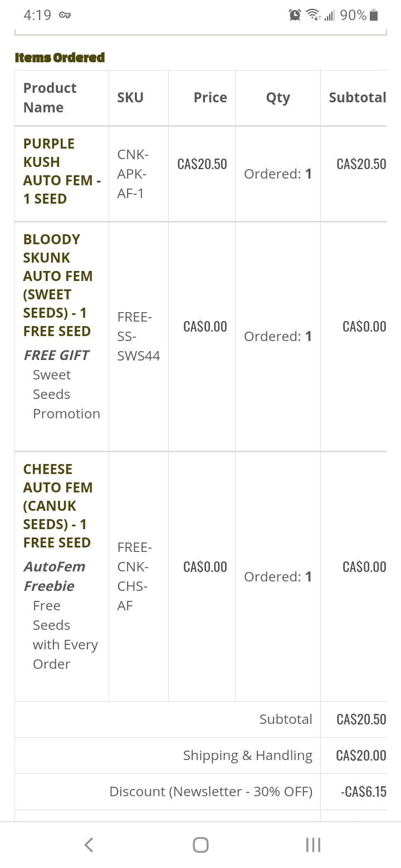Viewport: 401px width, 868px height.
Task: Tap the Android home button icon
Action: (x=200, y=845)
